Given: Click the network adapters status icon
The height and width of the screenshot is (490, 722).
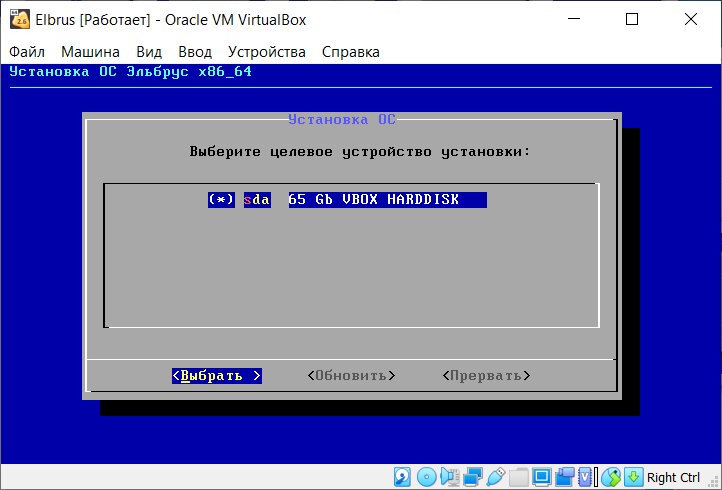Looking at the screenshot, I should point(473,477).
